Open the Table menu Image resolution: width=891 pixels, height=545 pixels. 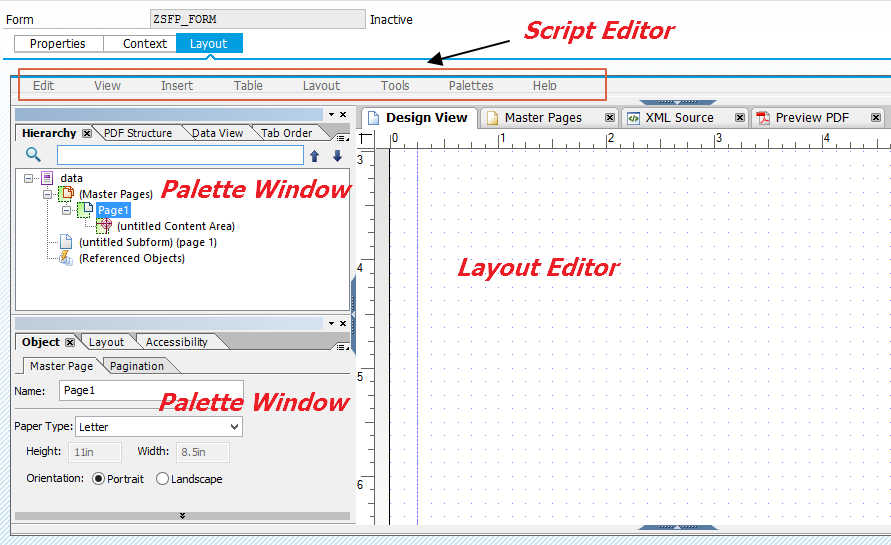coord(248,85)
